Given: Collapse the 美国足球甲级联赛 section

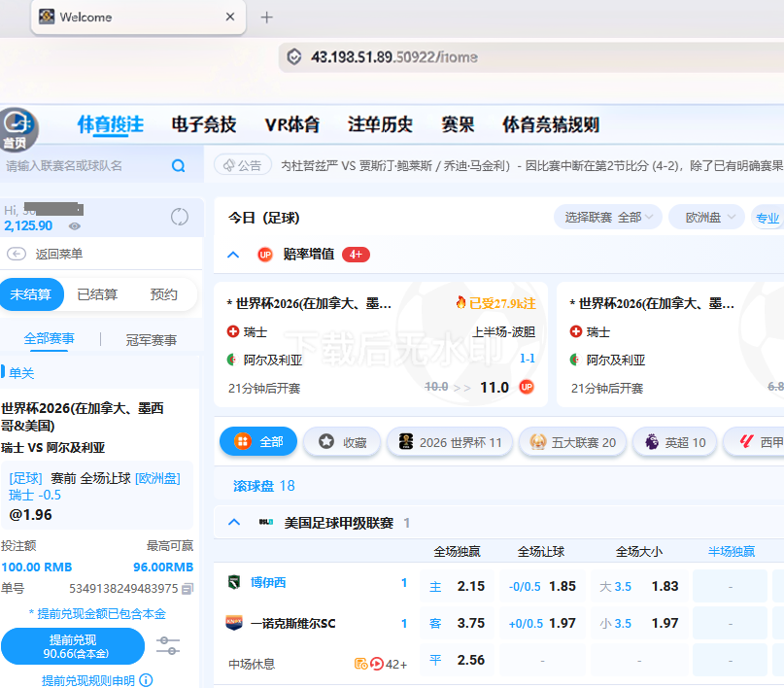Looking at the screenshot, I should coord(234,523).
